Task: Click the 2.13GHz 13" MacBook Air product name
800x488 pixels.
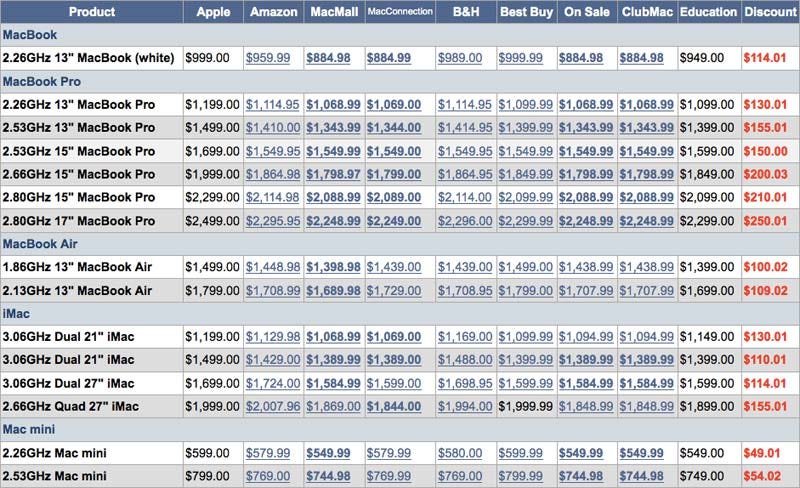Action: click(x=77, y=291)
